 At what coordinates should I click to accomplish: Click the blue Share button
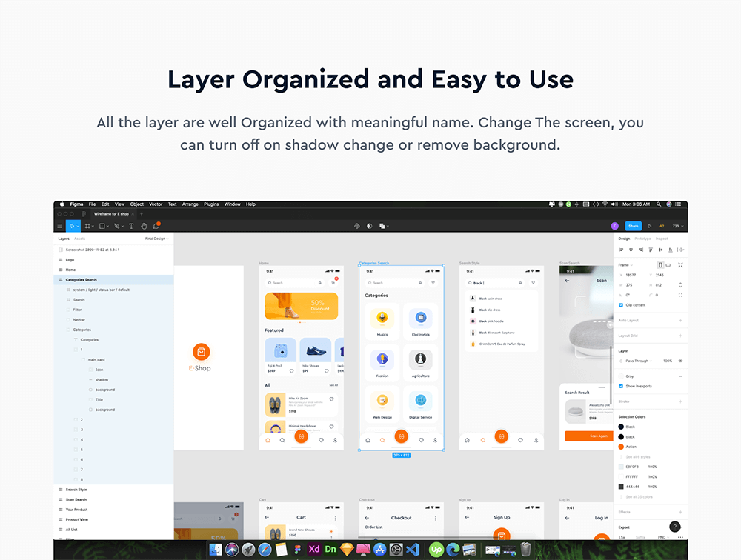pyautogui.click(x=633, y=226)
